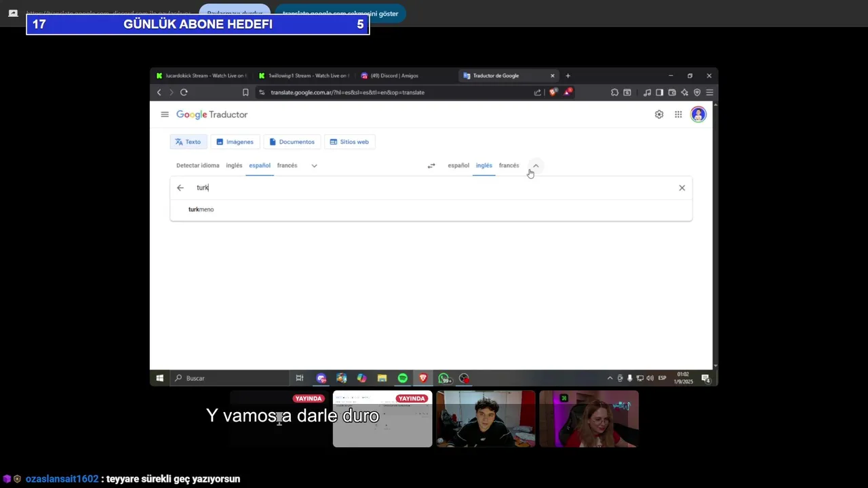Open Spotify from the taskbar

pyautogui.click(x=403, y=378)
